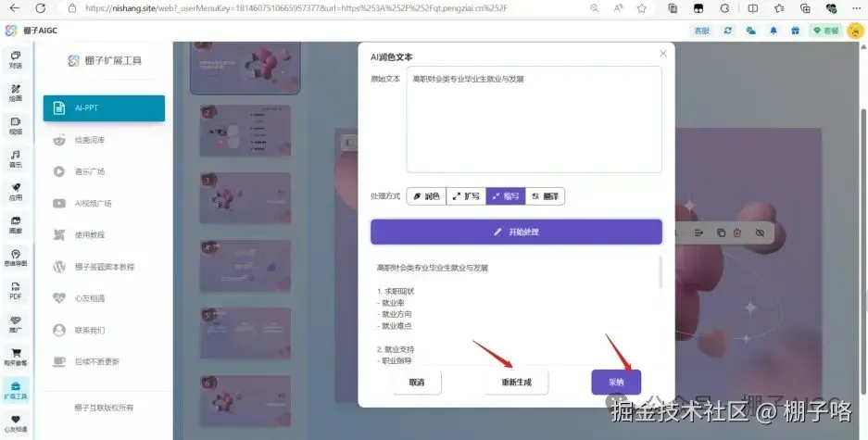The image size is (868, 440).
Task: Click the red delete icon in slide toolbar
Action: pos(737,233)
